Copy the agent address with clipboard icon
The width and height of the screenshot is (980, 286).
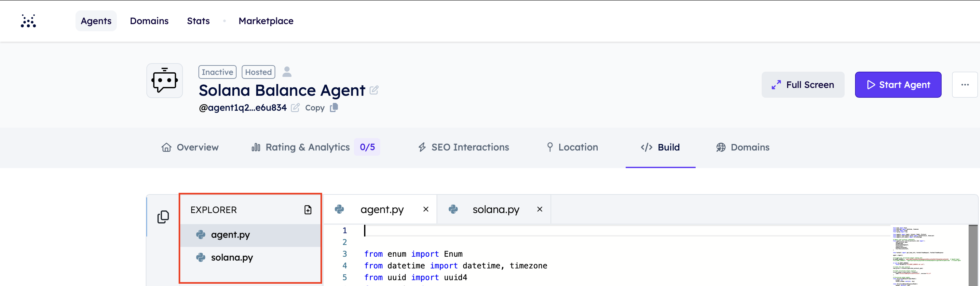[x=333, y=108]
